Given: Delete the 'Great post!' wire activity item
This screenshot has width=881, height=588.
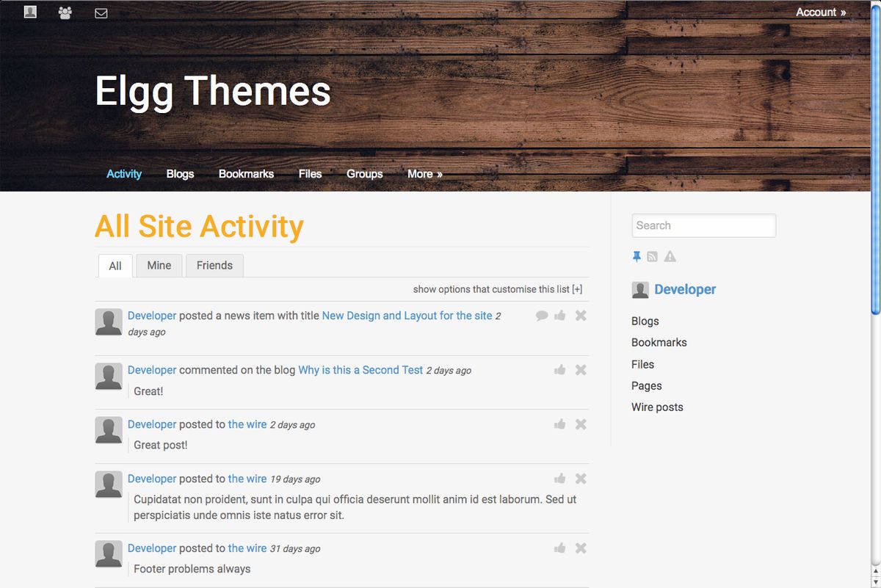Looking at the screenshot, I should pos(581,424).
